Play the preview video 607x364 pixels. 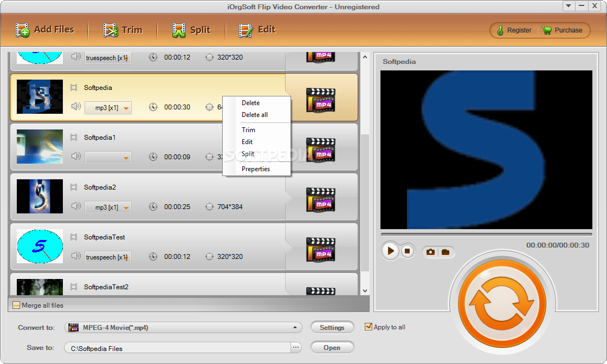390,251
